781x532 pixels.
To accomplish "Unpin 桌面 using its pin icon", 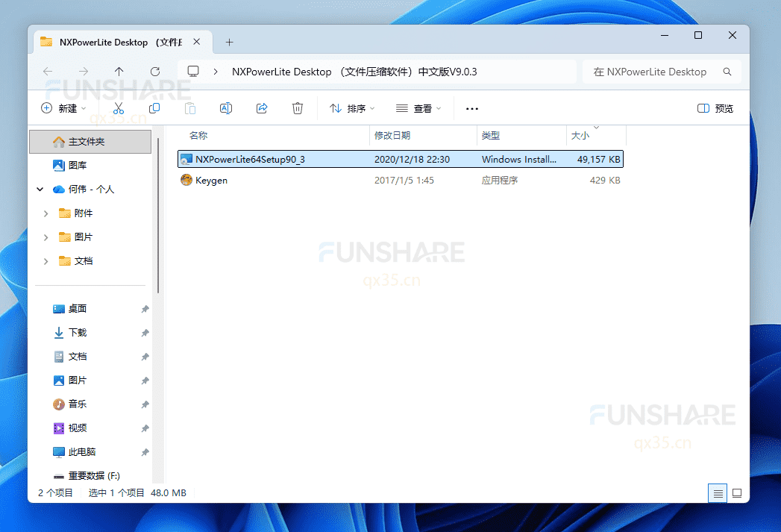I will pyautogui.click(x=145, y=309).
